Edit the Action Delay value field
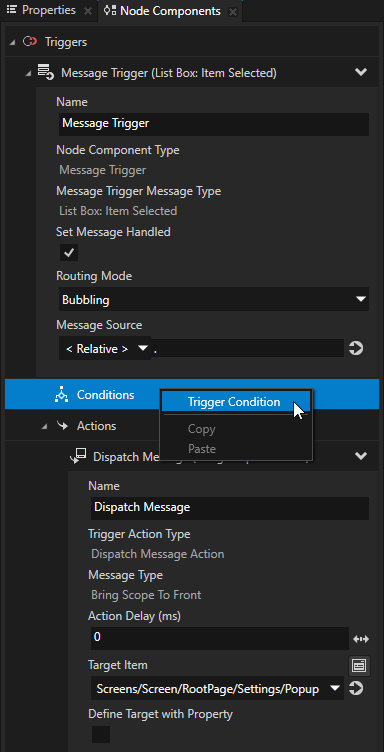Screen dimensions: 384x752 (x=220, y=638)
